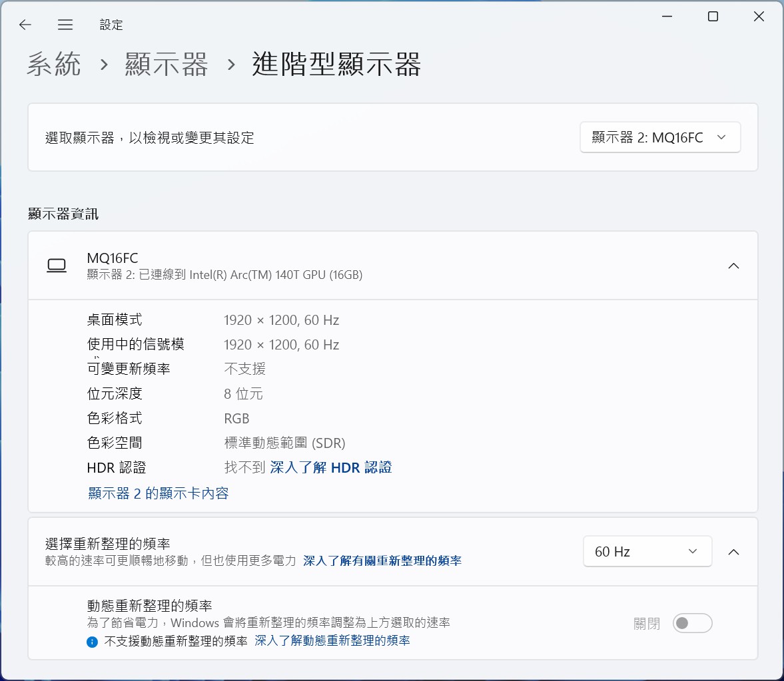784x681 pixels.
Task: Click the RGB value
Action: click(x=236, y=419)
